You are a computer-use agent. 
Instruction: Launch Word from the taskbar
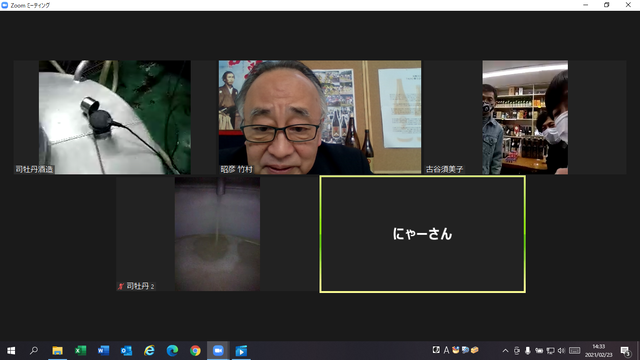pyautogui.click(x=103, y=351)
